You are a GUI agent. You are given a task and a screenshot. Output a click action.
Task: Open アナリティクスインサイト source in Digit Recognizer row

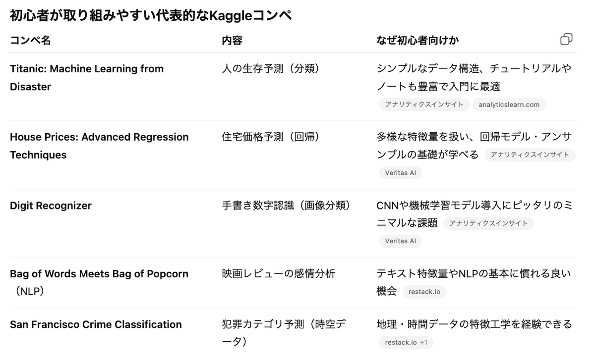coord(489,223)
